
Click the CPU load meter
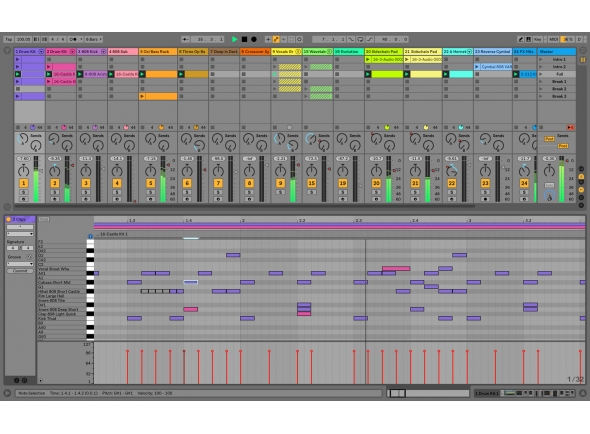coord(567,39)
